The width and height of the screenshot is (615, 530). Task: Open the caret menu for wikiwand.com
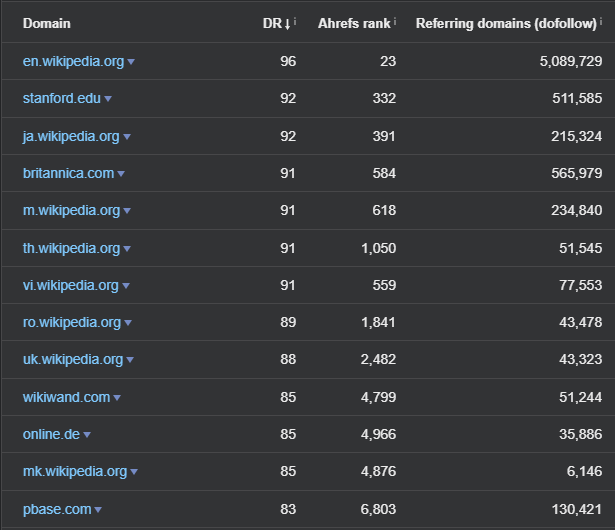[117, 398]
